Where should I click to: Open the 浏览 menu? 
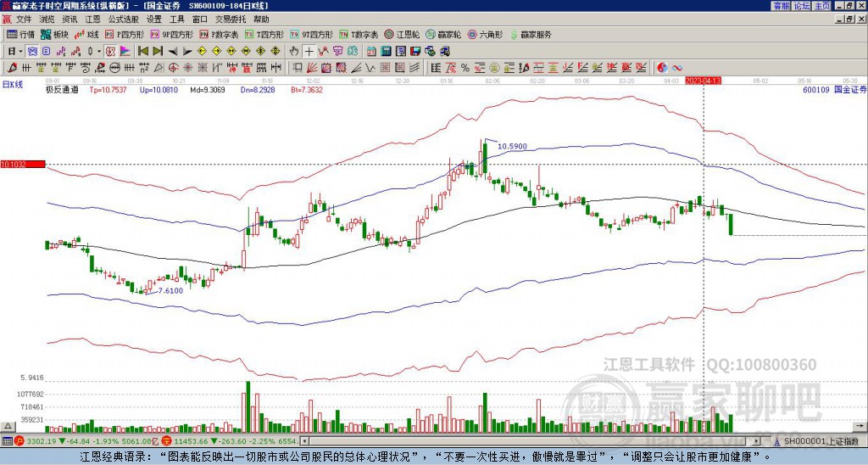coord(47,20)
